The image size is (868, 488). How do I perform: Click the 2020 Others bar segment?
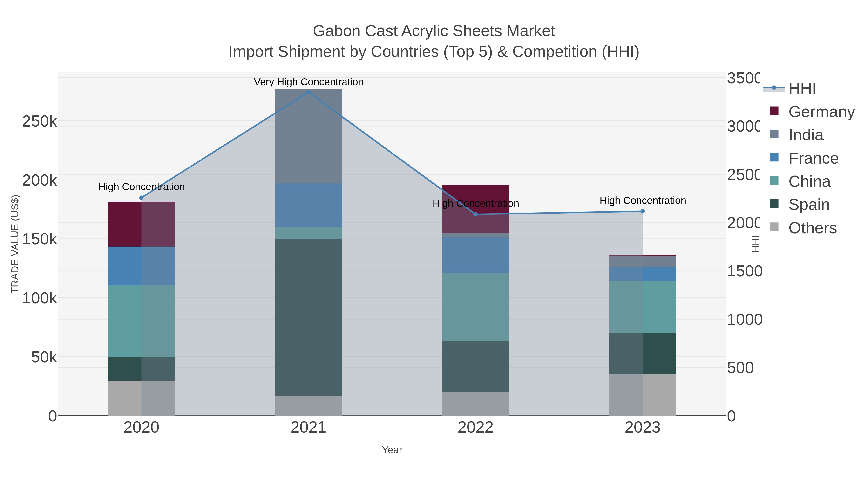[142, 398]
